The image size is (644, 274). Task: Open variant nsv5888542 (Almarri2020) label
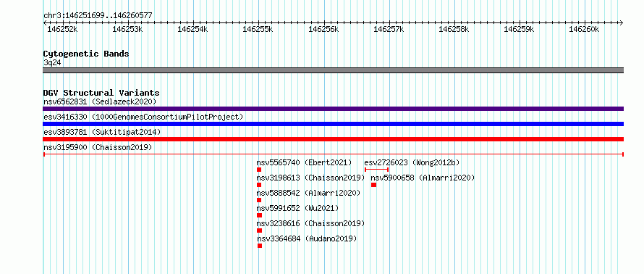click(x=308, y=193)
